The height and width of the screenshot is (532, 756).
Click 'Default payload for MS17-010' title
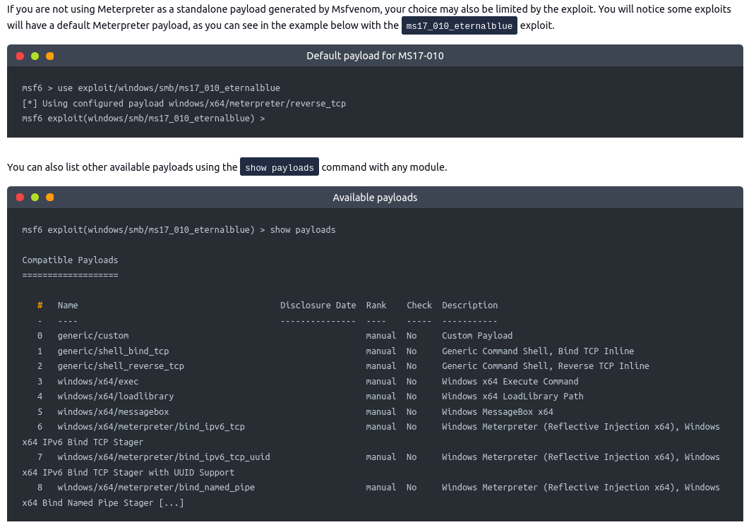[x=375, y=56]
